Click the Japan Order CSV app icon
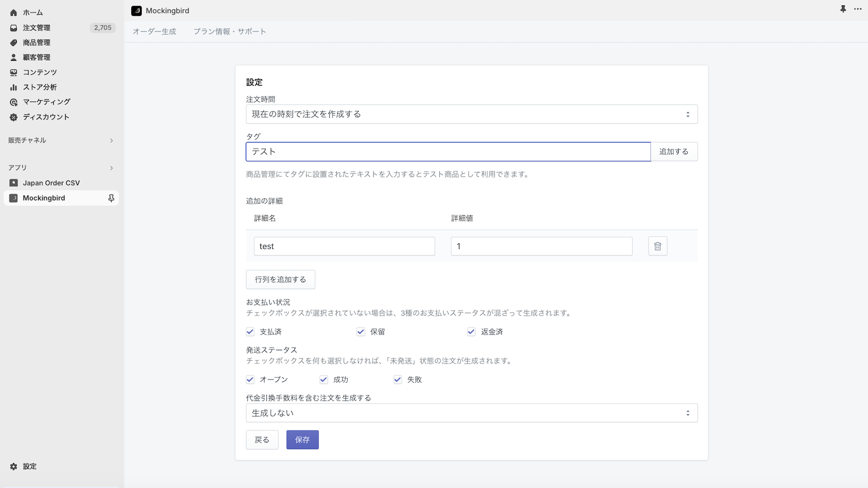The width and height of the screenshot is (868, 488). (x=14, y=183)
